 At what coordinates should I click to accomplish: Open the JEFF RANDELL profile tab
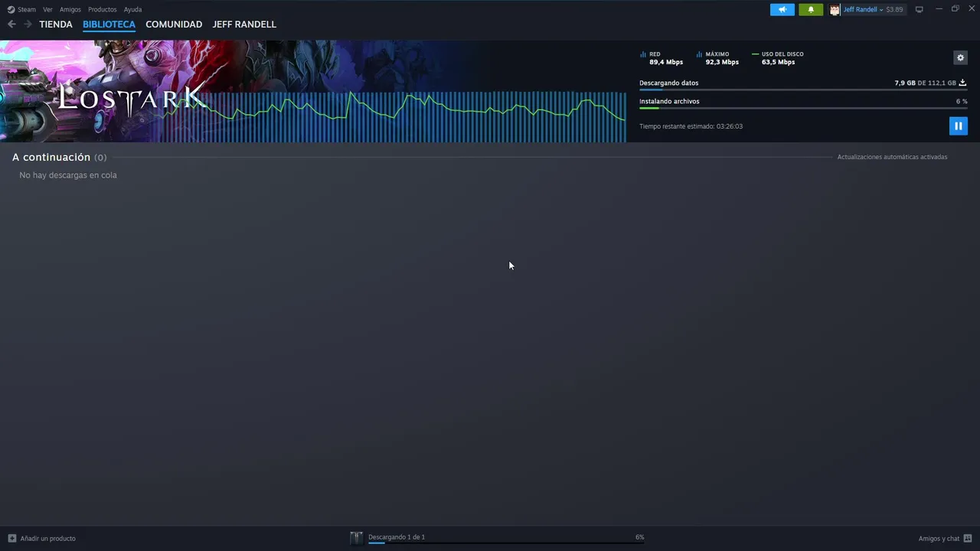point(244,24)
